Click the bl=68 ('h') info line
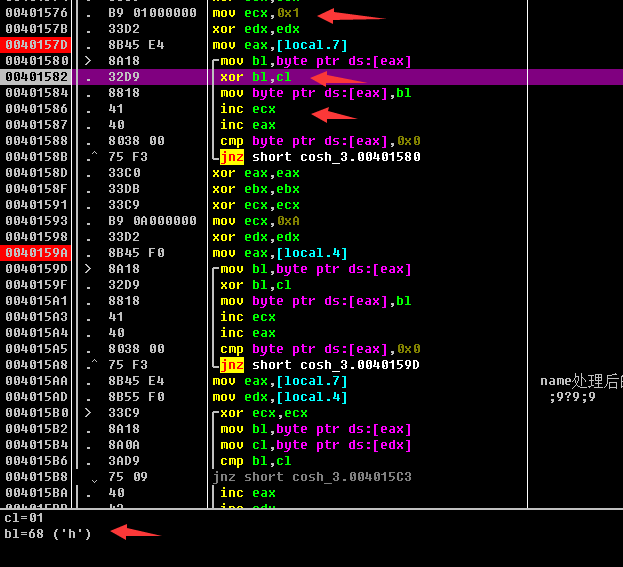The image size is (623, 567). tap(47, 534)
